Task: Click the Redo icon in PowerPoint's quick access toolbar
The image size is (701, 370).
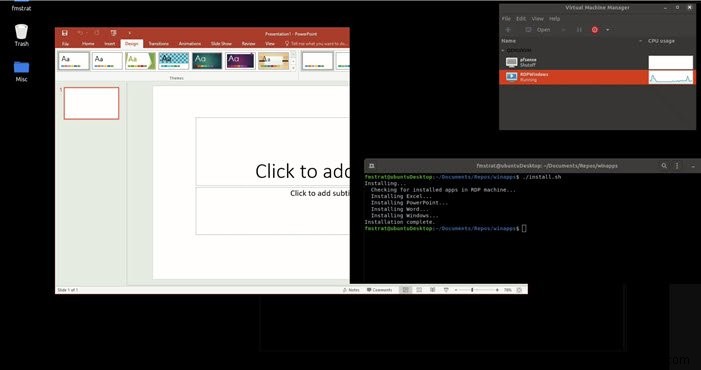Action: coord(97,33)
